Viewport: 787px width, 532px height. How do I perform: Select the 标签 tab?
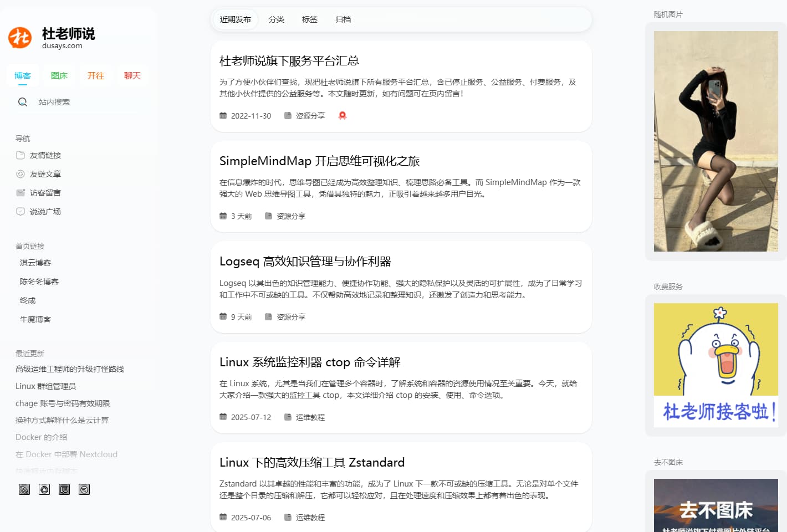(x=309, y=19)
